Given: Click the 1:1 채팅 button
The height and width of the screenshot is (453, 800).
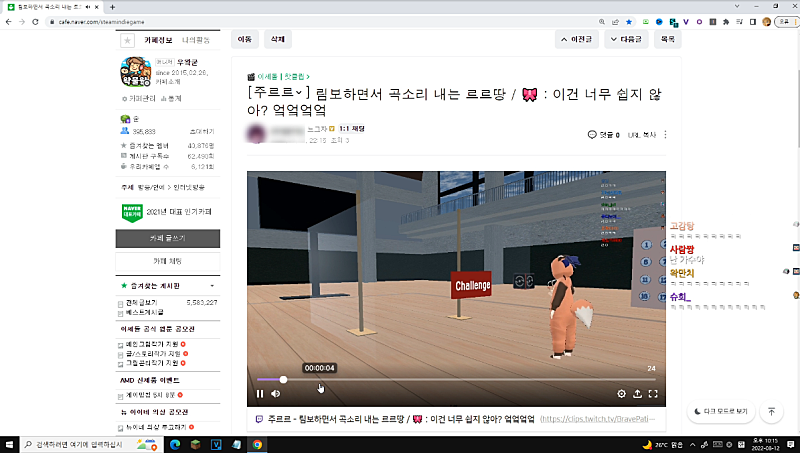Looking at the screenshot, I should pos(352,129).
